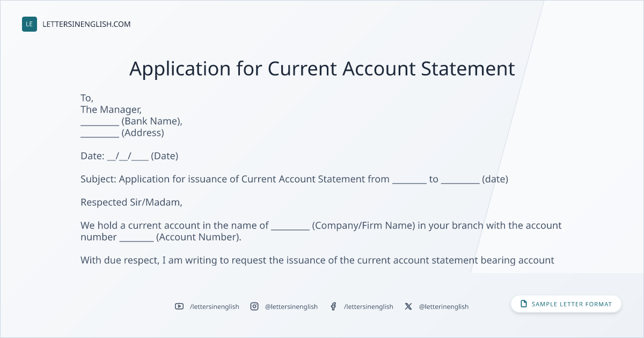This screenshot has height=338, width=644.
Task: Click the Instagram icon
Action: point(254,306)
